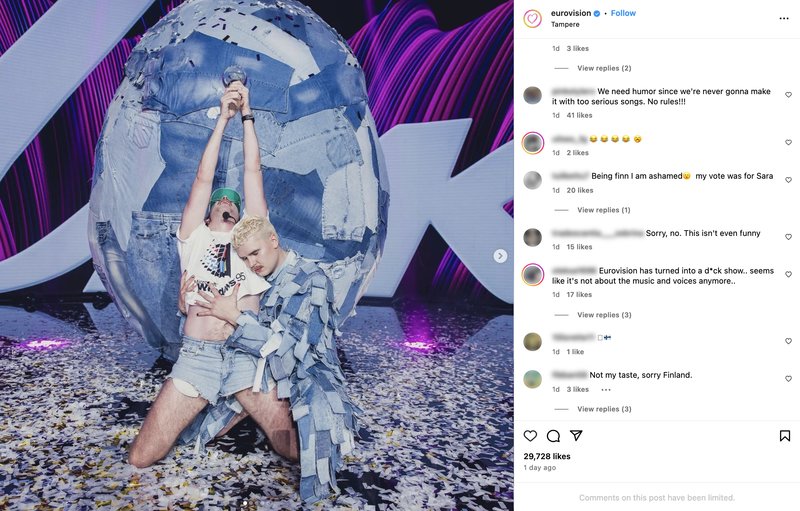Click the main post photo
800x511 pixels.
[257, 256]
